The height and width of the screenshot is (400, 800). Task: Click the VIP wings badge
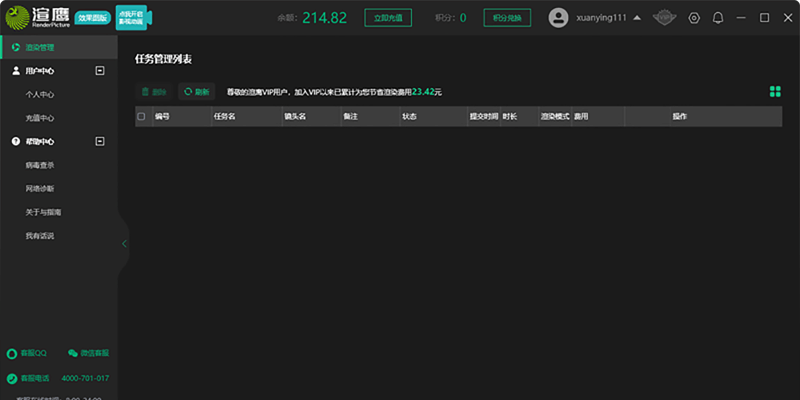pyautogui.click(x=666, y=18)
